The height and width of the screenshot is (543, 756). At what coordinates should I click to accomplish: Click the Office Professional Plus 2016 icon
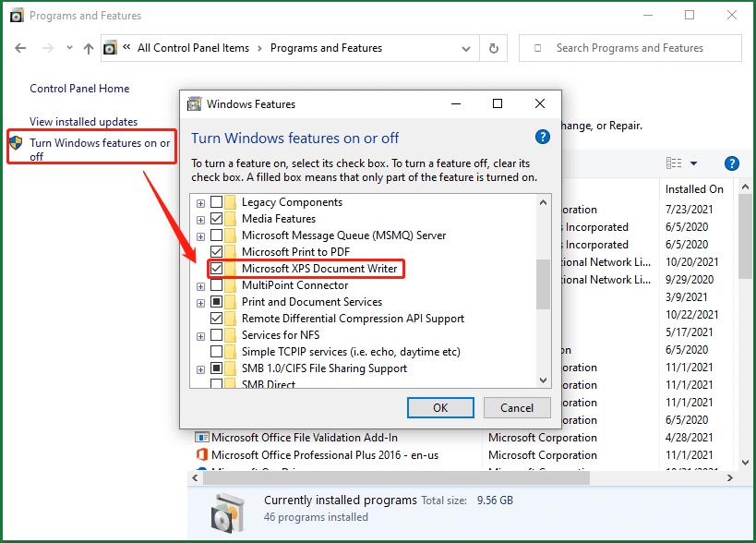pos(201,454)
